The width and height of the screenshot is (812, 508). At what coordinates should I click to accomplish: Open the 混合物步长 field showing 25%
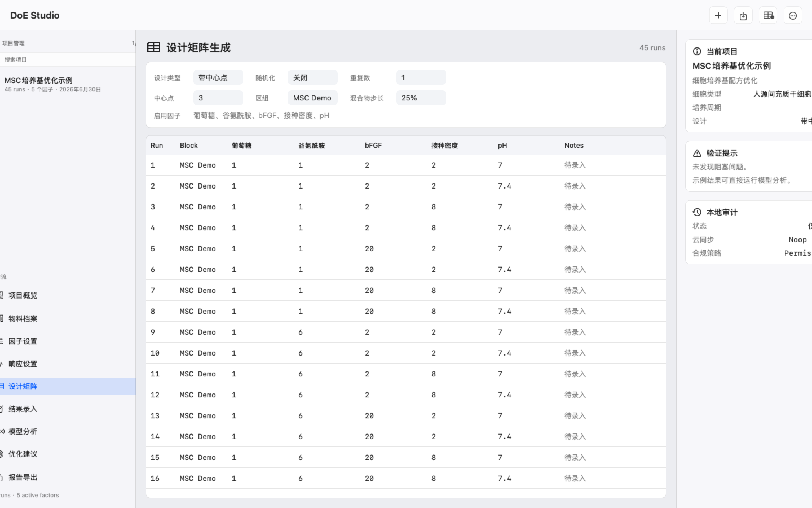point(421,98)
